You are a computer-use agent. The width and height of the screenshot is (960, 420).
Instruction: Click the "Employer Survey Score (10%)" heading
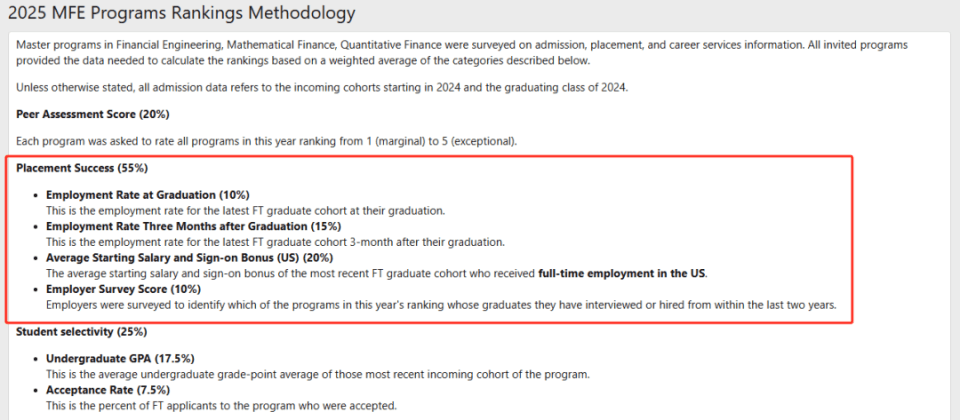[123, 288]
